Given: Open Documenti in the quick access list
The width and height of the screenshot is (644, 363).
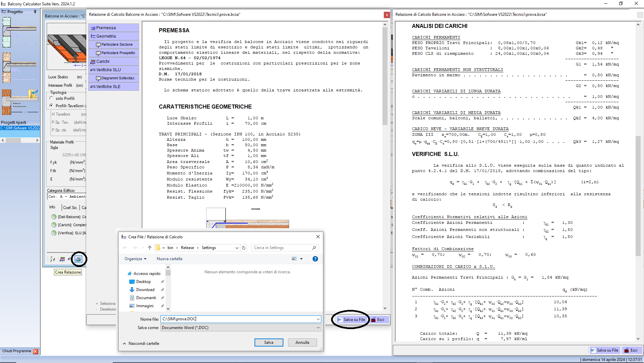Looking at the screenshot, I should point(146,298).
